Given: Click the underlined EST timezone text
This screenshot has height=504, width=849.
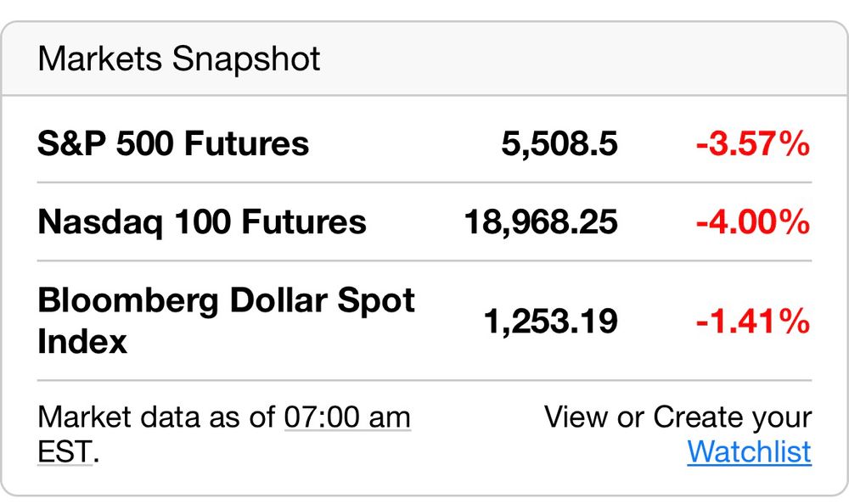Looking at the screenshot, I should click(x=65, y=452).
